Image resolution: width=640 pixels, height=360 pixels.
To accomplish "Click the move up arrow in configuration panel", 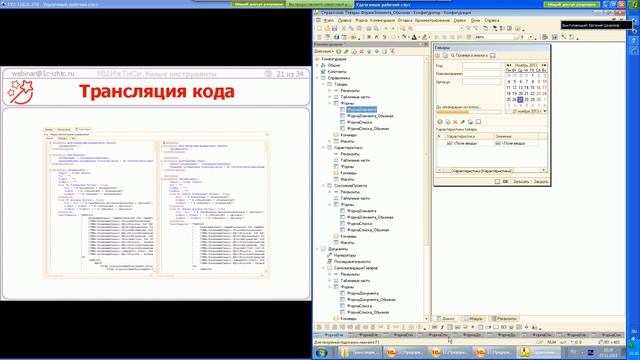I will click(369, 51).
